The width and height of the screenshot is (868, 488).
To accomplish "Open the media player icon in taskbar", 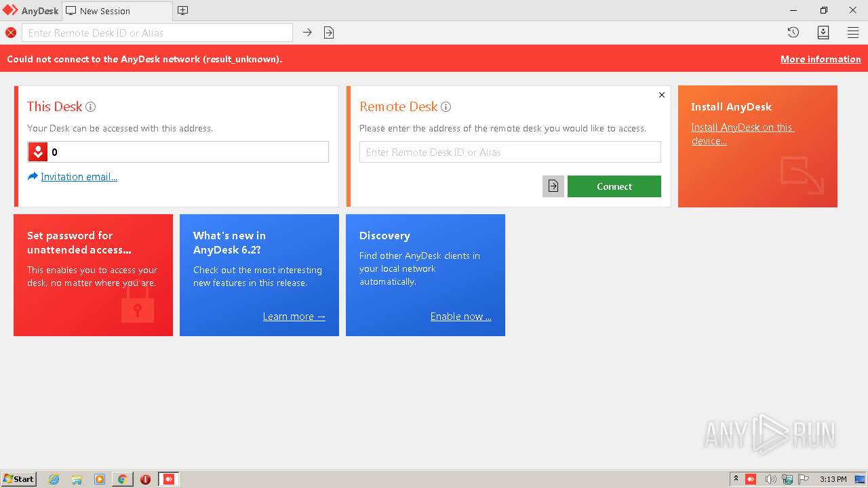I will (100, 479).
